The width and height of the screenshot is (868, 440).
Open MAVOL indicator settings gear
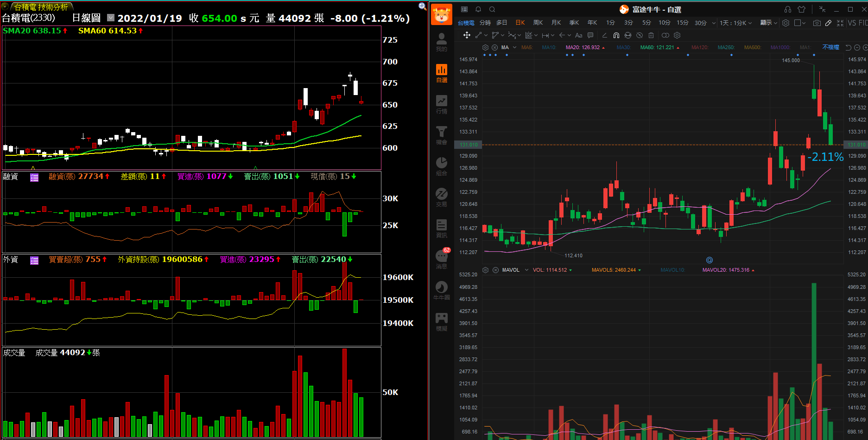tap(485, 270)
